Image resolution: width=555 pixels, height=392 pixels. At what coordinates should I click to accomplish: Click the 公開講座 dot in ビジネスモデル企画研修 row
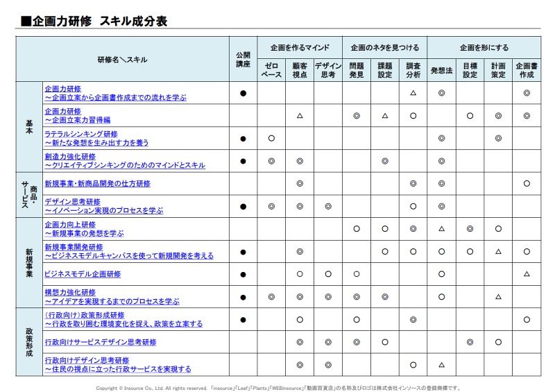tap(244, 275)
